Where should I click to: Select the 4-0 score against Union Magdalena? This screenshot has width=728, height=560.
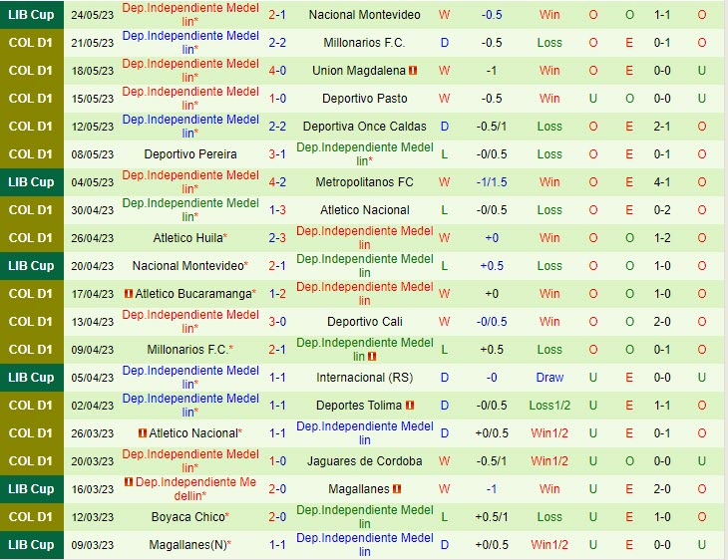(x=277, y=71)
